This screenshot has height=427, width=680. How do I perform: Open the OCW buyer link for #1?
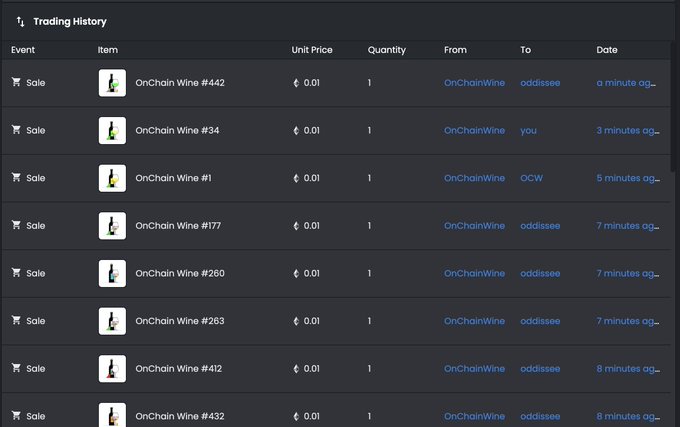click(x=531, y=178)
